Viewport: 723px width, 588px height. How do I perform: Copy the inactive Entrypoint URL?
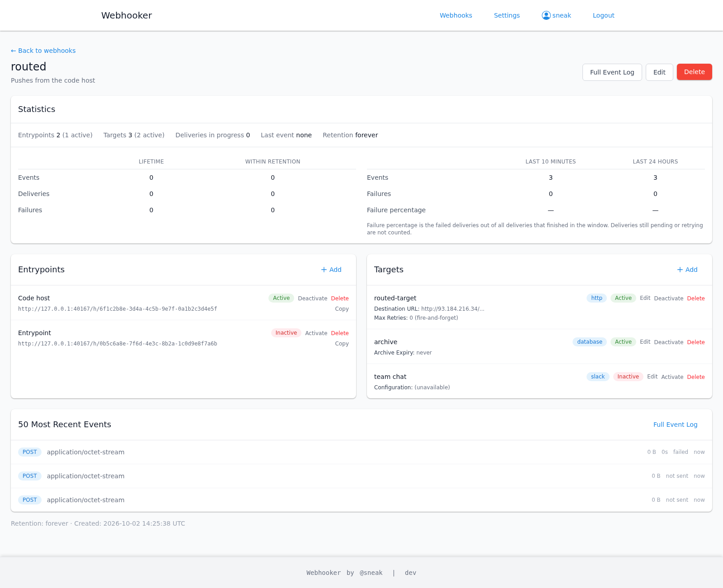coord(342,344)
